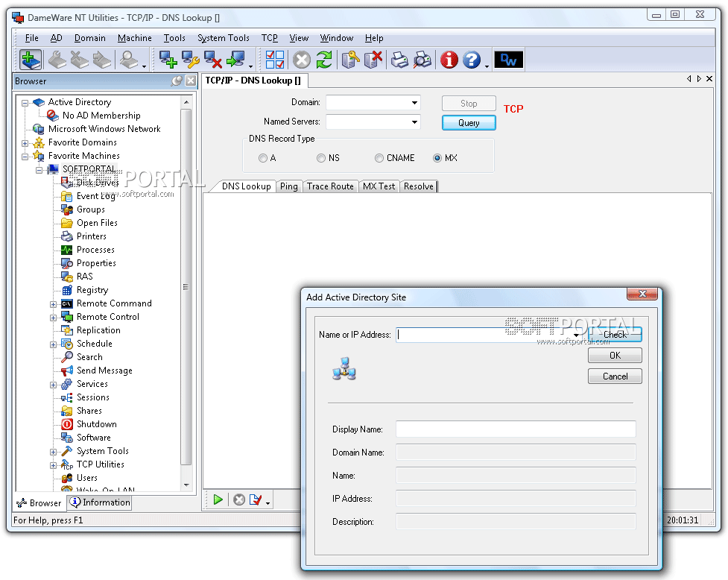
Task: Expand the Services tree node
Action: click(54, 385)
